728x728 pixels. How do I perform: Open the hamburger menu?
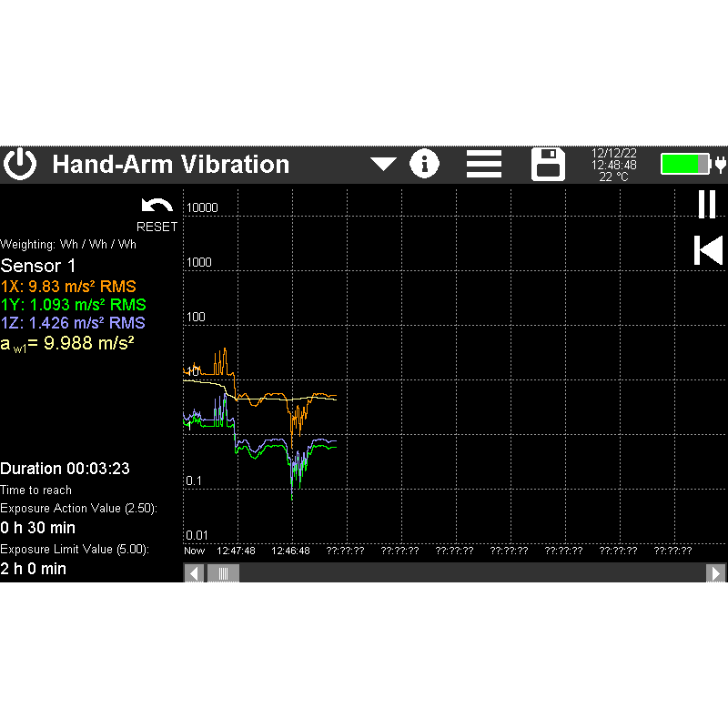click(x=484, y=165)
